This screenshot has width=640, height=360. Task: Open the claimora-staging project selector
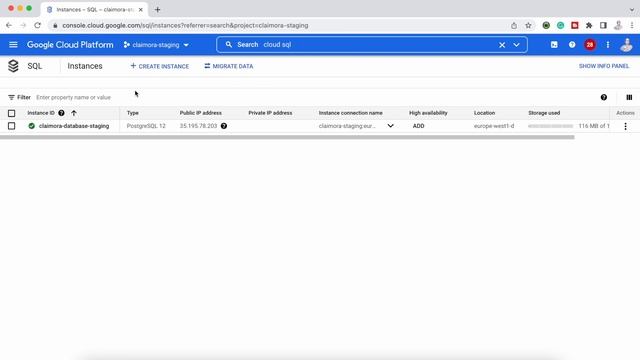click(156, 45)
